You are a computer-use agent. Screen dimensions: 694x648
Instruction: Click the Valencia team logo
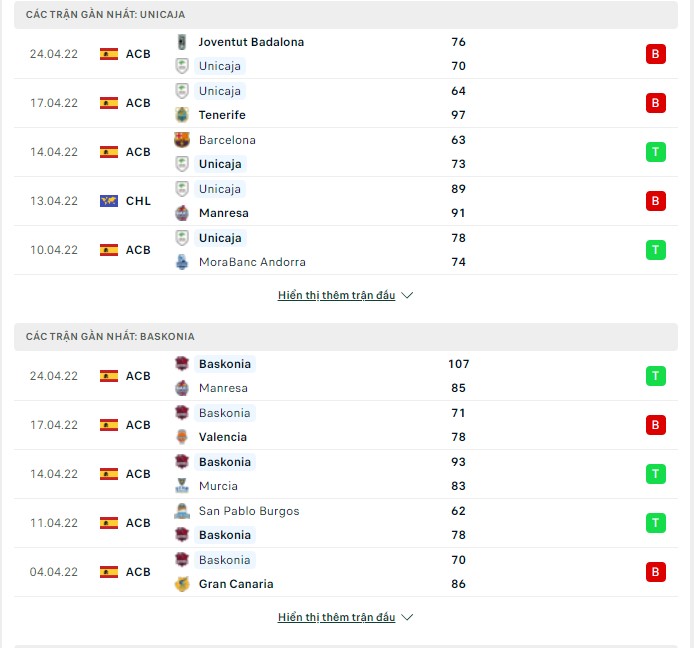(x=182, y=437)
